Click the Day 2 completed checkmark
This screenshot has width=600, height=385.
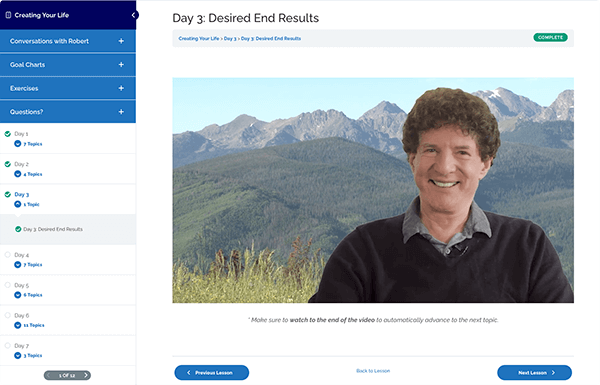[x=7, y=164]
